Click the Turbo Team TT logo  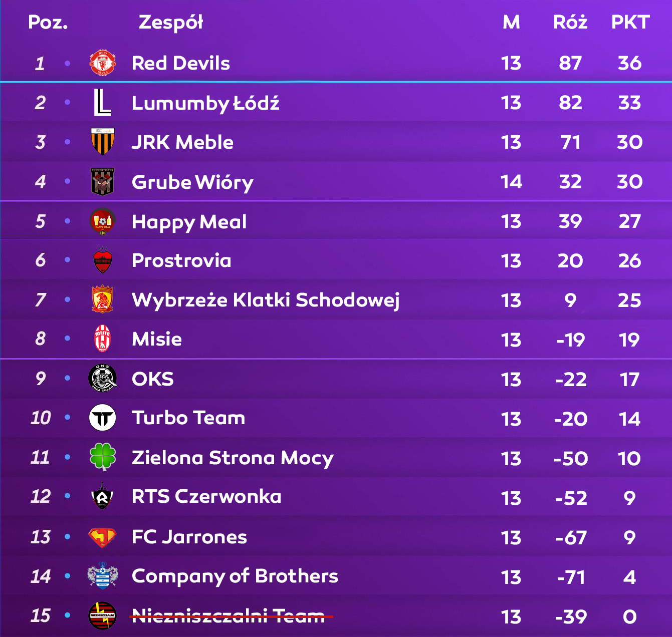click(x=103, y=418)
